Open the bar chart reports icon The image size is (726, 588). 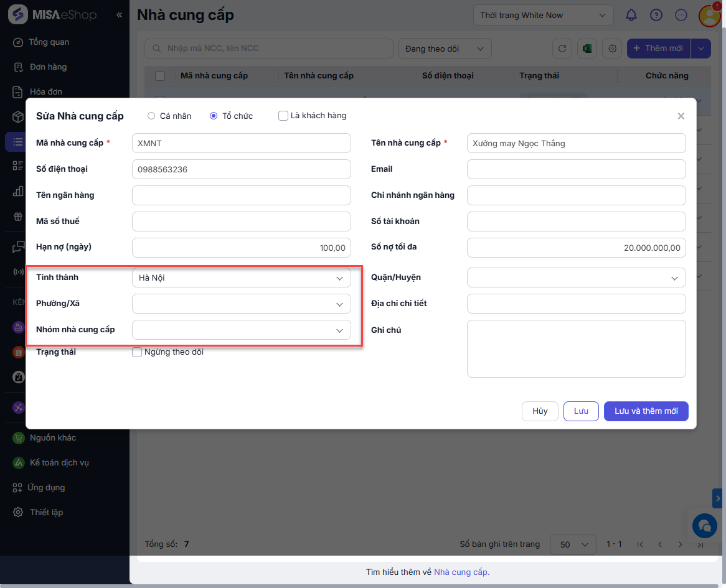(18, 190)
